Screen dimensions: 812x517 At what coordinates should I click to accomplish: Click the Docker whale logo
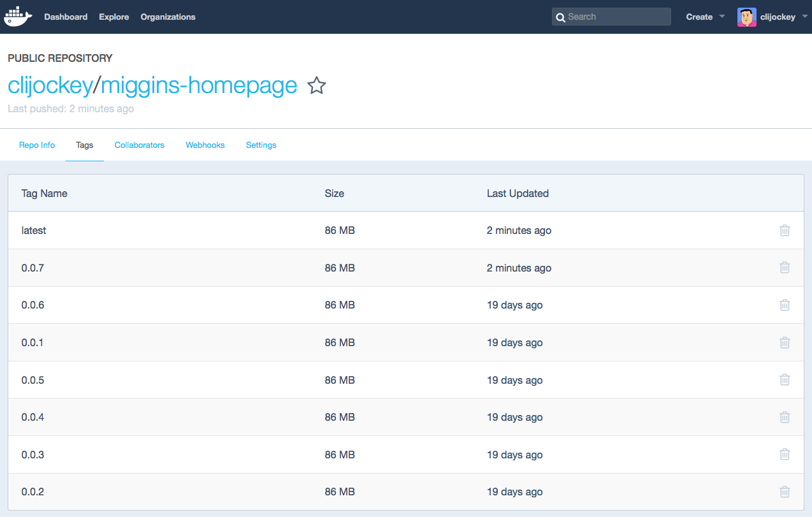coord(18,17)
